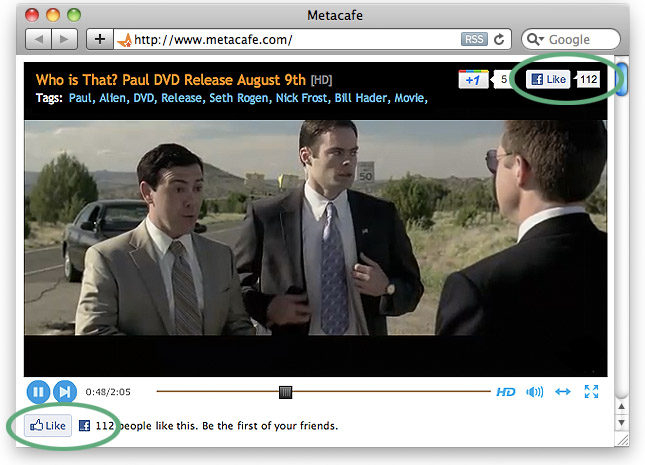Move the video progress slider handle

285,392
